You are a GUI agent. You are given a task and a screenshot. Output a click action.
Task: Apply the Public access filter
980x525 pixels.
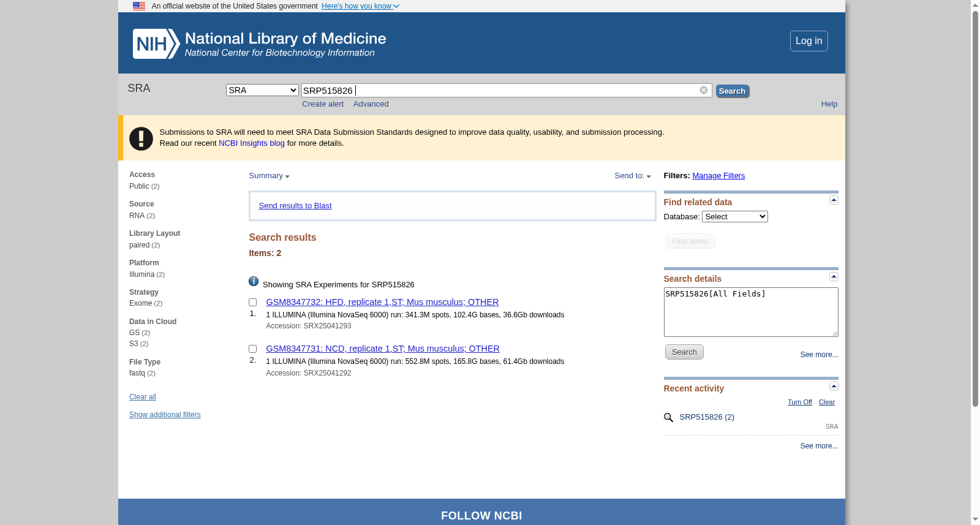click(x=139, y=186)
